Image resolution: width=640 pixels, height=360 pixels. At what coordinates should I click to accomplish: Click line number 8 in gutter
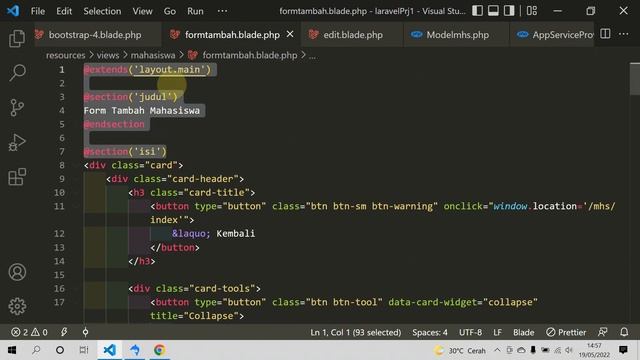(x=62, y=165)
